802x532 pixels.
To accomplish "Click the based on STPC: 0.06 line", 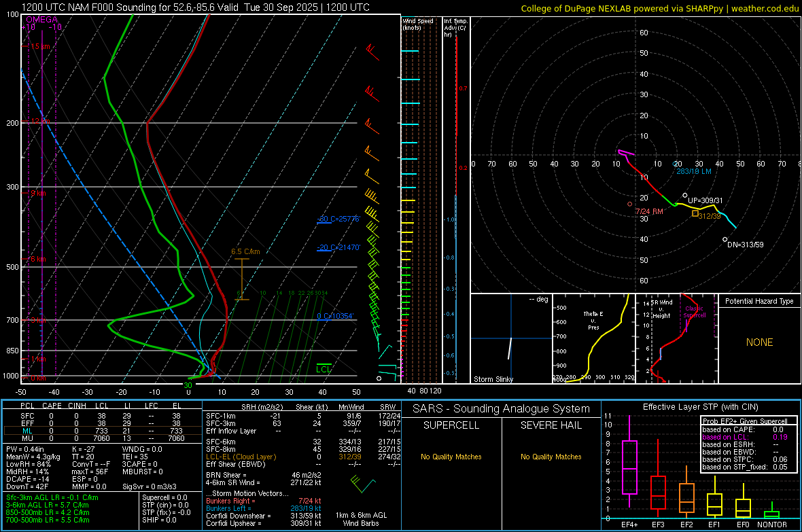I will 745,459.
